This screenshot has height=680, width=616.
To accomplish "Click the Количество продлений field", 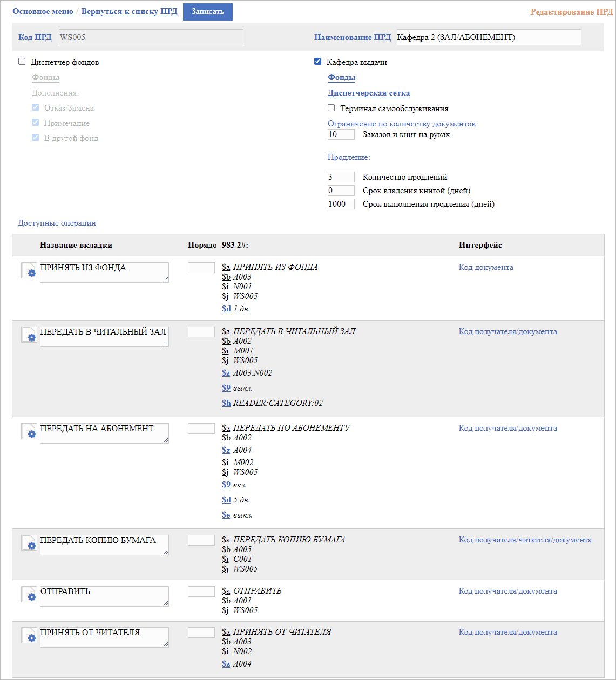I will click(341, 177).
